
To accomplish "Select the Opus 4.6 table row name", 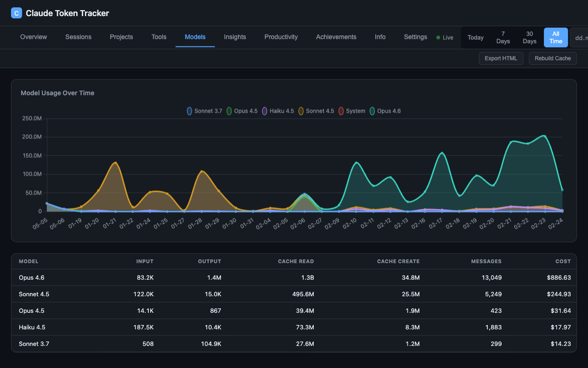I will (x=32, y=277).
